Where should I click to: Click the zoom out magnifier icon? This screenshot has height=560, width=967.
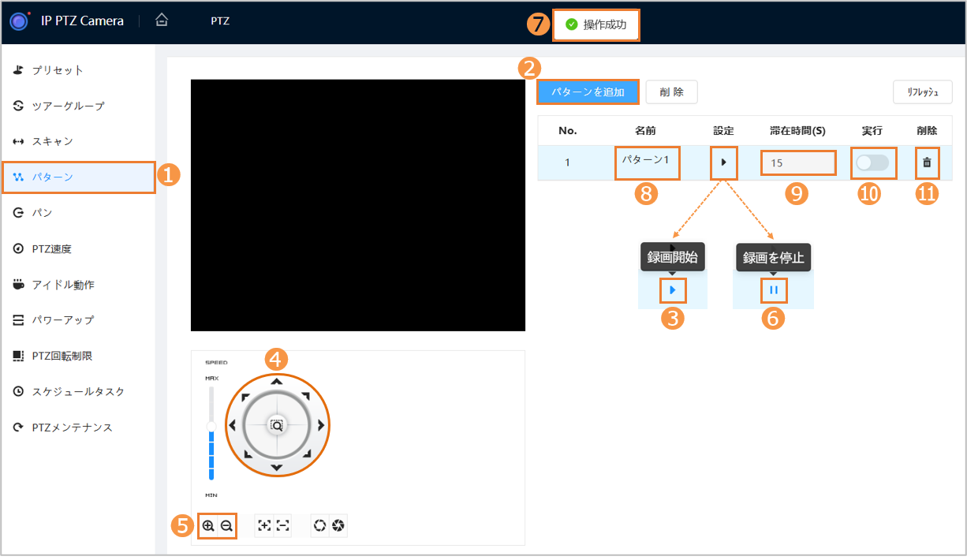click(x=226, y=526)
